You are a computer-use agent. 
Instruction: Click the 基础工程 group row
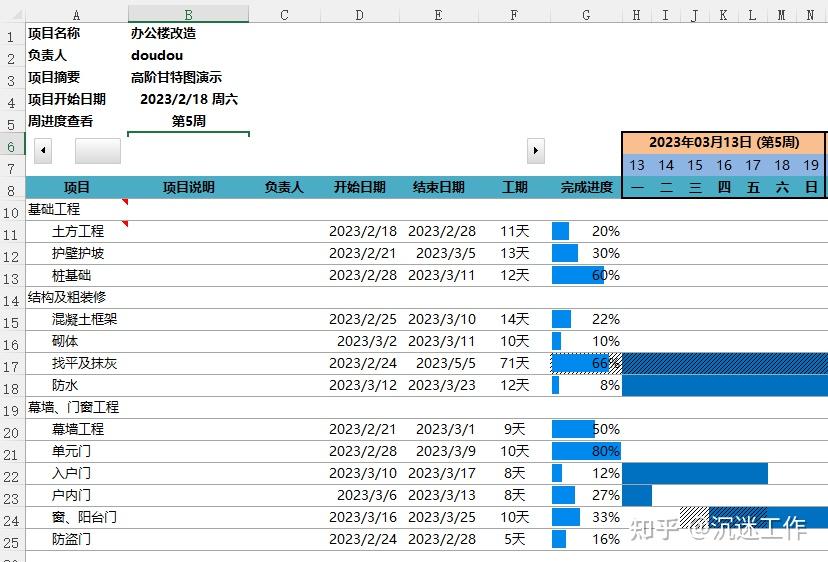(x=77, y=210)
